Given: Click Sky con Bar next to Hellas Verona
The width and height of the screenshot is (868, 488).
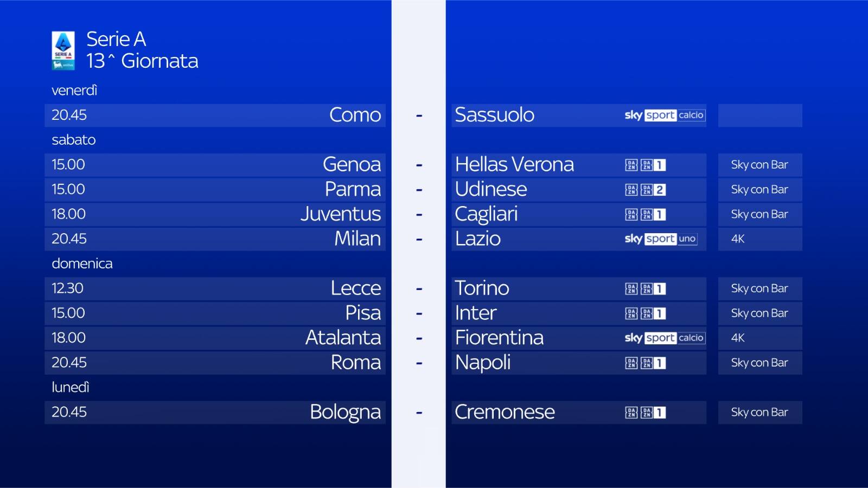Looking at the screenshot, I should point(759,165).
